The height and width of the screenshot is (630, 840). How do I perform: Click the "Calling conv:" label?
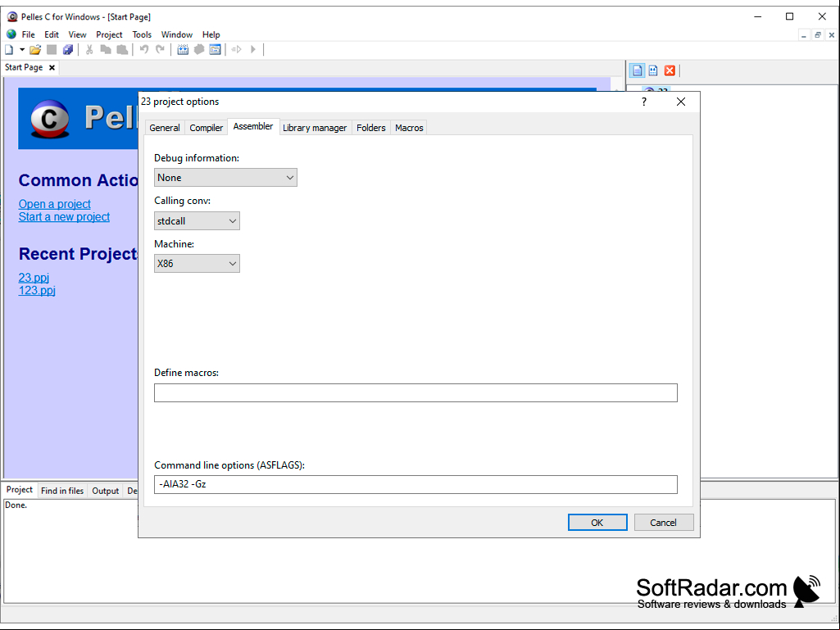[182, 201]
